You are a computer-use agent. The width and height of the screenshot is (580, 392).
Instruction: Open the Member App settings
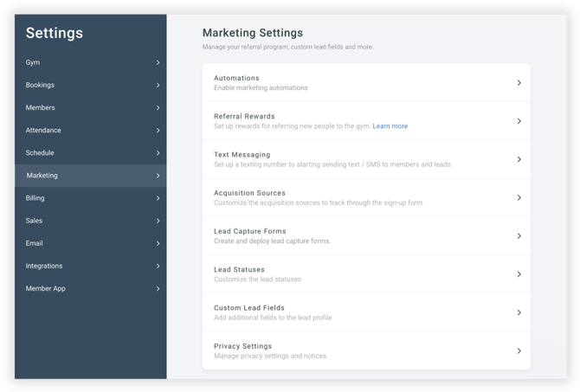tap(46, 288)
